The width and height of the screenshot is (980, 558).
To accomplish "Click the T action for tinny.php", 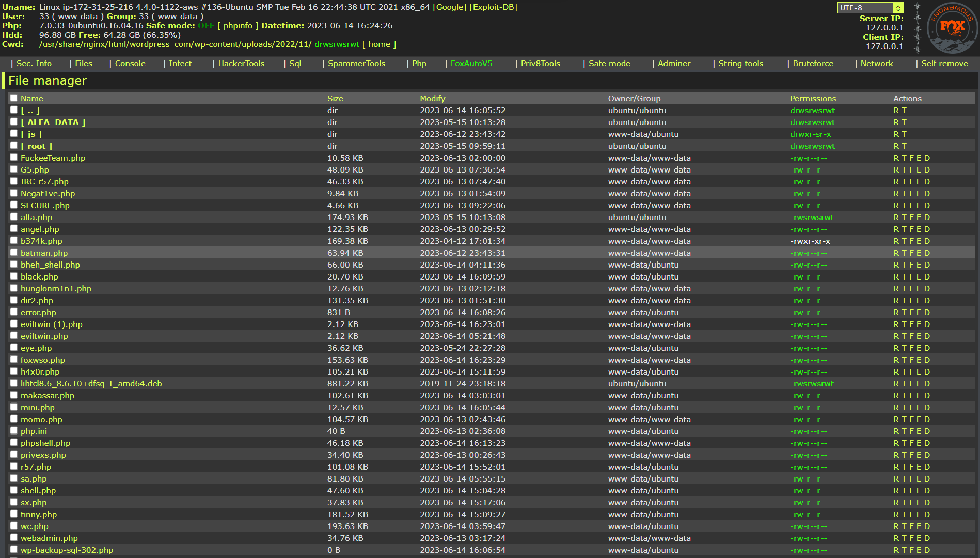I will pos(904,515).
